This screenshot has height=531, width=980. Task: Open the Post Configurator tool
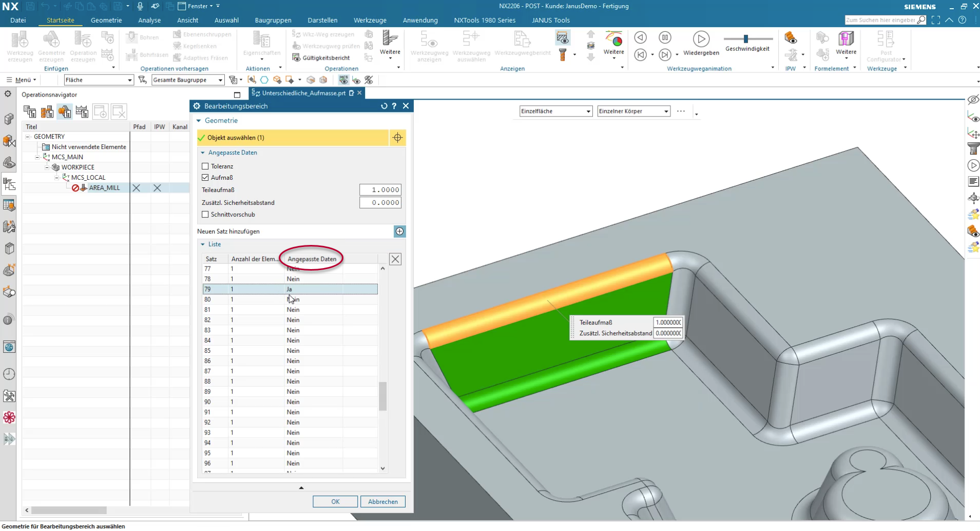(886, 46)
